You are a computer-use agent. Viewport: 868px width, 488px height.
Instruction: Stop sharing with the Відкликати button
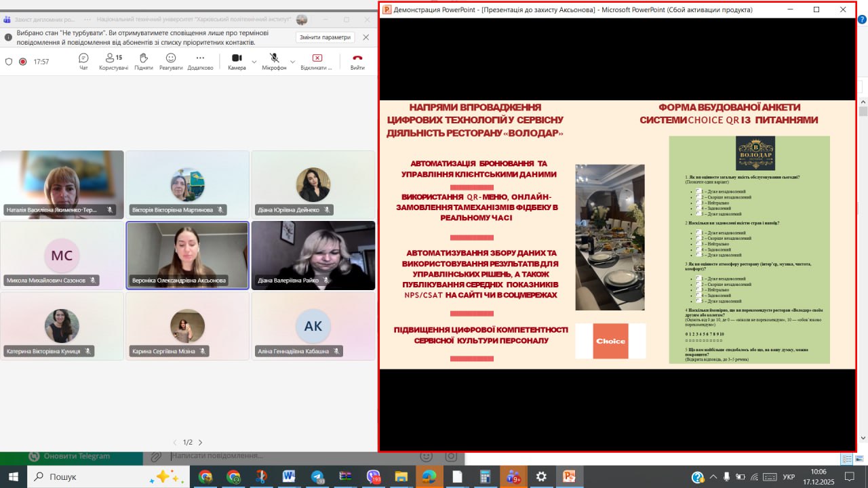click(x=317, y=61)
